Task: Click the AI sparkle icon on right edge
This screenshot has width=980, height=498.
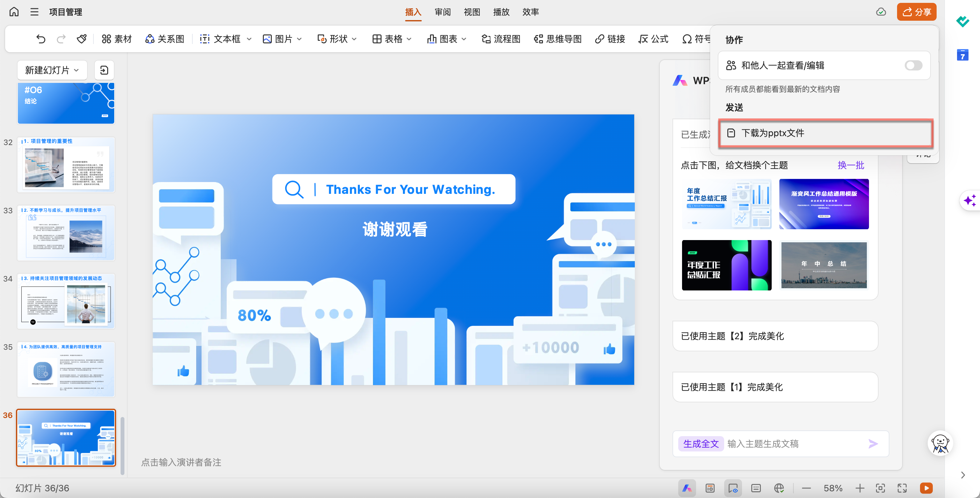Action: coord(969,200)
